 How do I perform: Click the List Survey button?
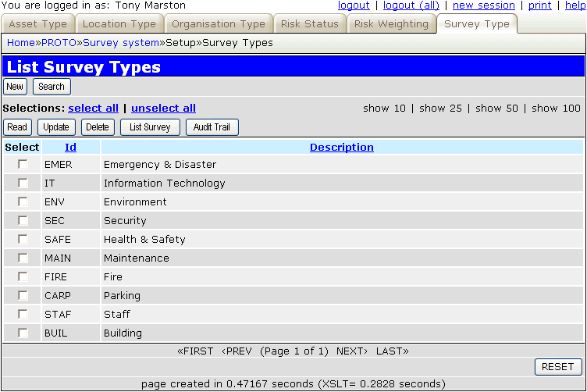coord(150,127)
